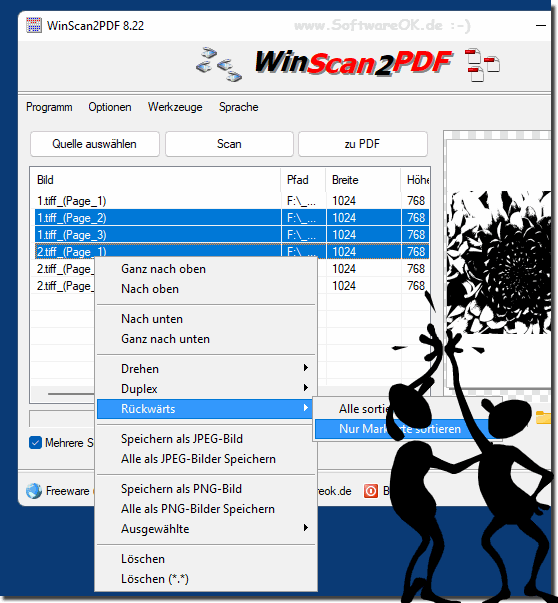Click the red power icon in status bar
Viewport: 558px width, 603px height.
371,491
